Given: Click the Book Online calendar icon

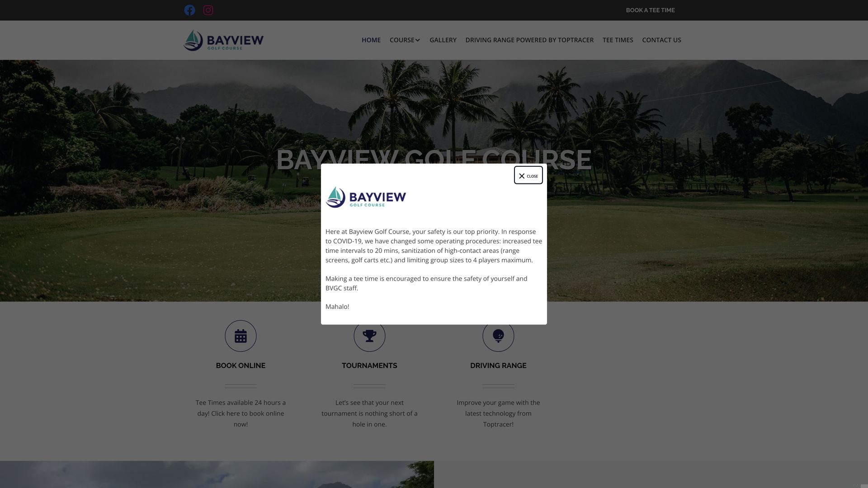Looking at the screenshot, I should (x=241, y=336).
